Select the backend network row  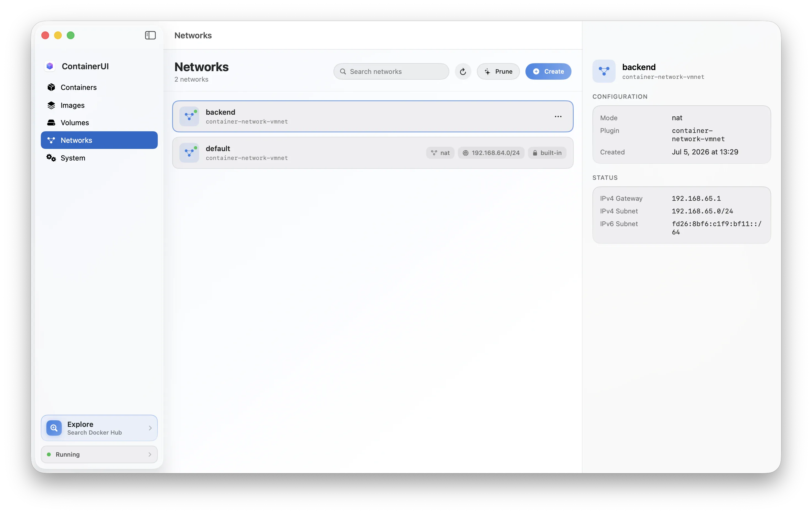pos(373,116)
